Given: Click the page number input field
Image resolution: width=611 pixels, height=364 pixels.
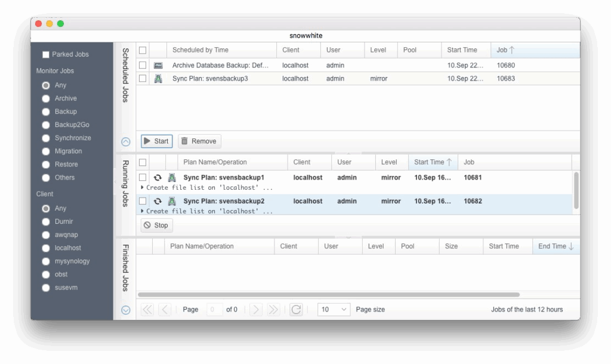Looking at the screenshot, I should 215,309.
